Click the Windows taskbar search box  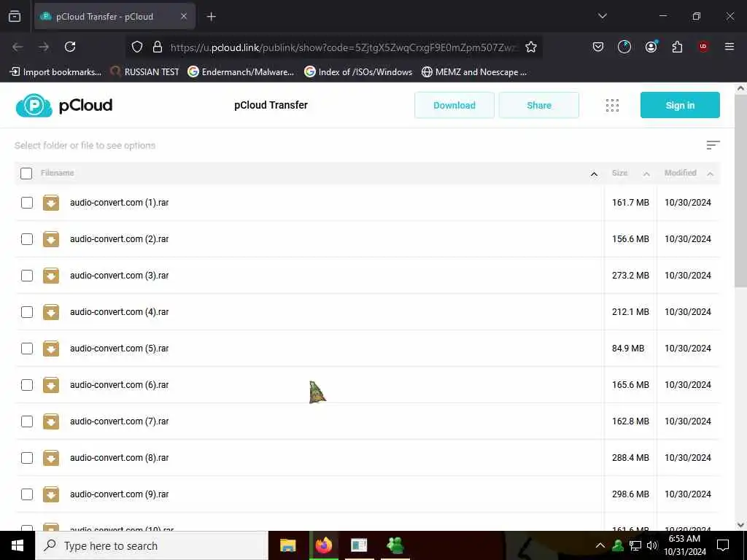tap(152, 545)
